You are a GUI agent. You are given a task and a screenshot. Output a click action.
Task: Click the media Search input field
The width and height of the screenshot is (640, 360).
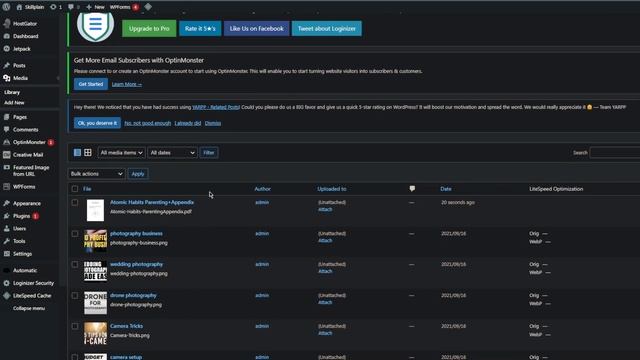tap(615, 153)
